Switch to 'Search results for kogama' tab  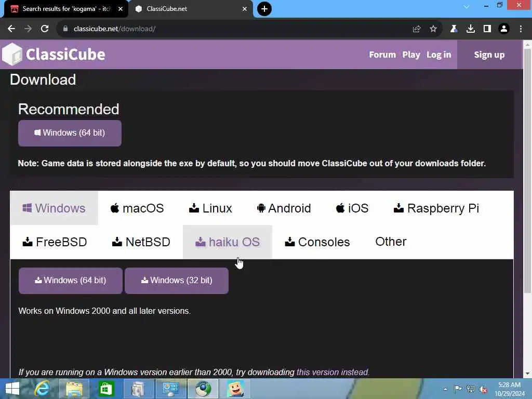[x=66, y=9]
